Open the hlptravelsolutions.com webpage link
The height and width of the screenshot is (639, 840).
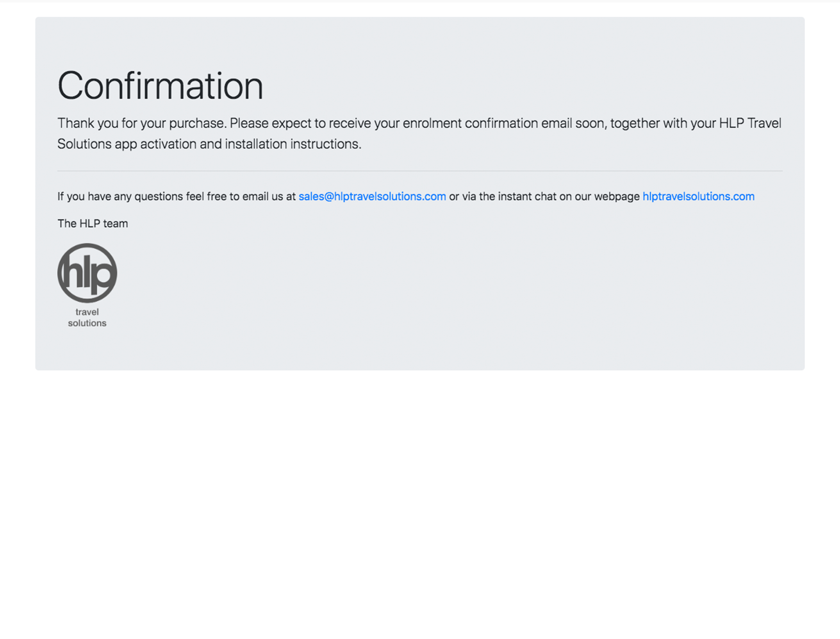[698, 196]
